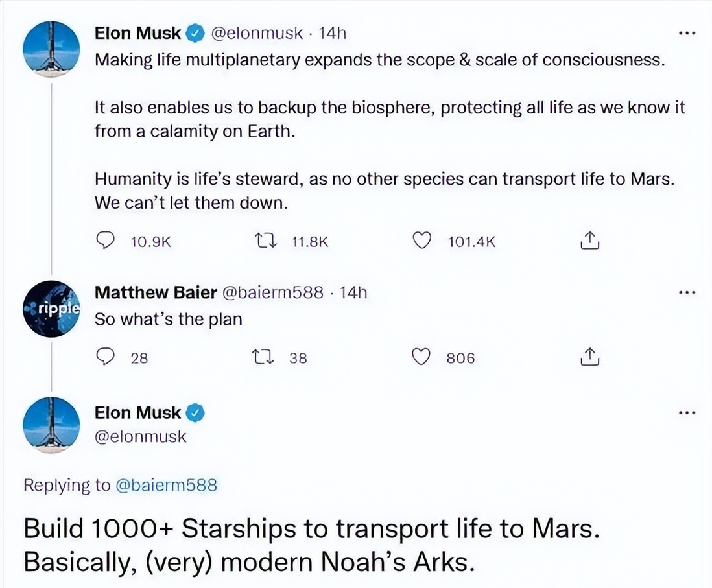Click Elon Musk's rocket avatar on top tweet
Screen dimensions: 712x588
tap(51, 49)
